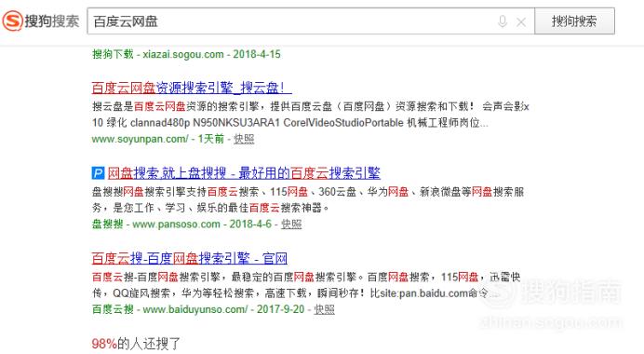
Task: Click snippet text starting 搜云盘是百度云网盘资源
Action: pos(310,115)
